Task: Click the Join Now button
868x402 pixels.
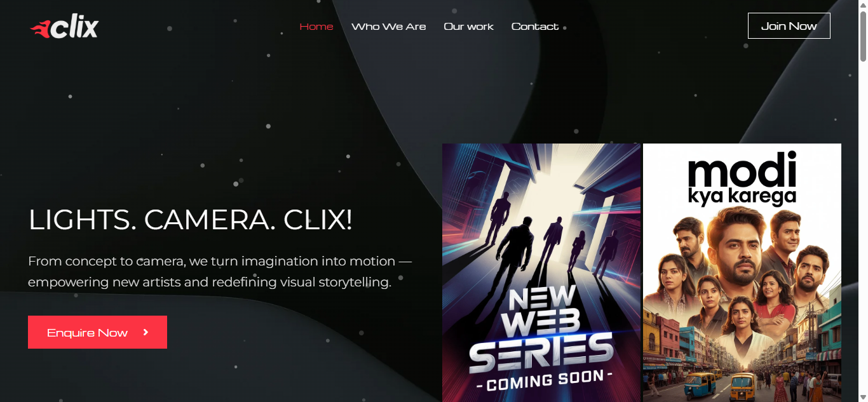Action: pos(789,26)
